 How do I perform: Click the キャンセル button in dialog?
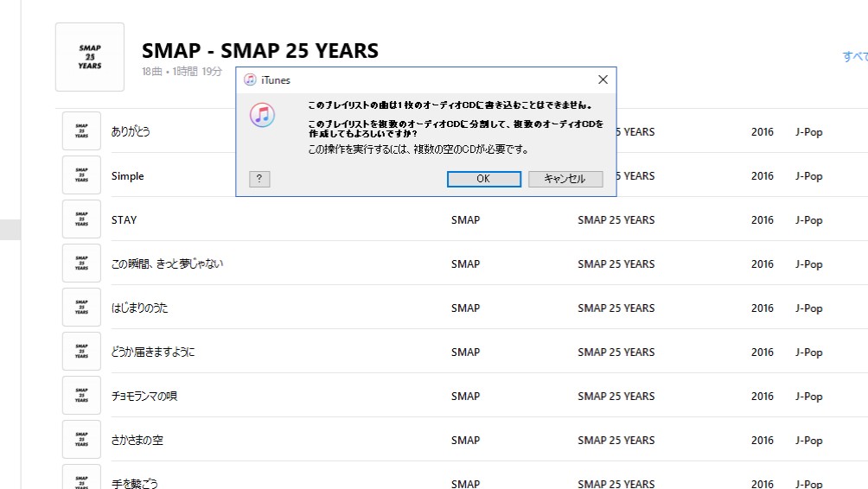tap(565, 179)
